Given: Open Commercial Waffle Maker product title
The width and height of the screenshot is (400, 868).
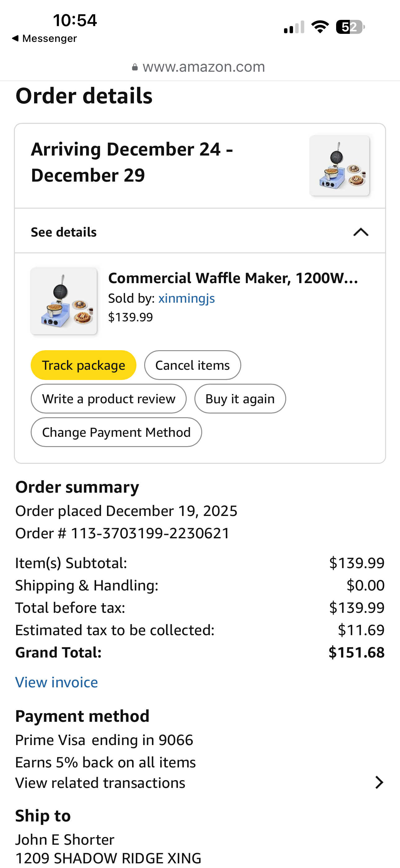Looking at the screenshot, I should tap(233, 278).
